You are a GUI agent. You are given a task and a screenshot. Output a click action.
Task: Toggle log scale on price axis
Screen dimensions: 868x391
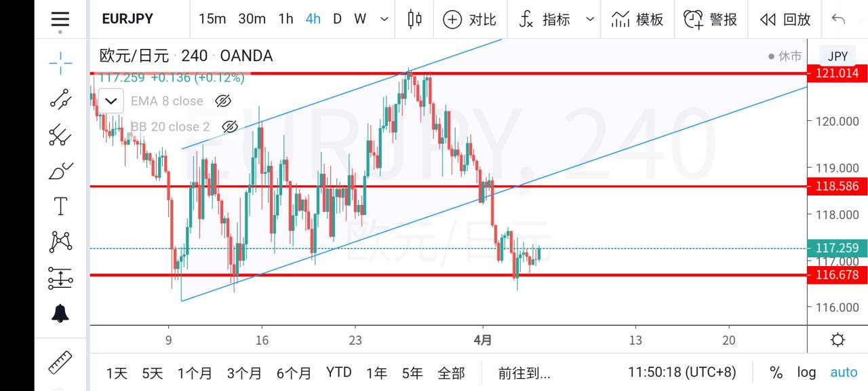806,373
